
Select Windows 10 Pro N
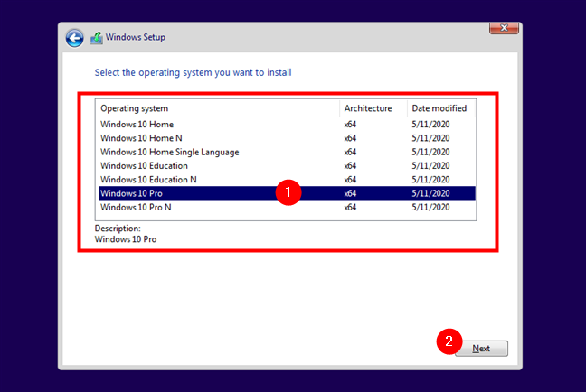[287, 207]
